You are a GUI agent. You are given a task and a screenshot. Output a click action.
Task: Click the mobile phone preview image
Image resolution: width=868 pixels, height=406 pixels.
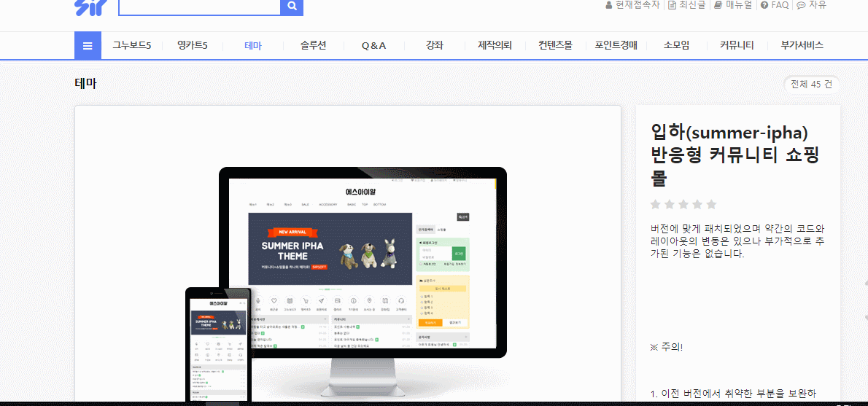tap(218, 345)
